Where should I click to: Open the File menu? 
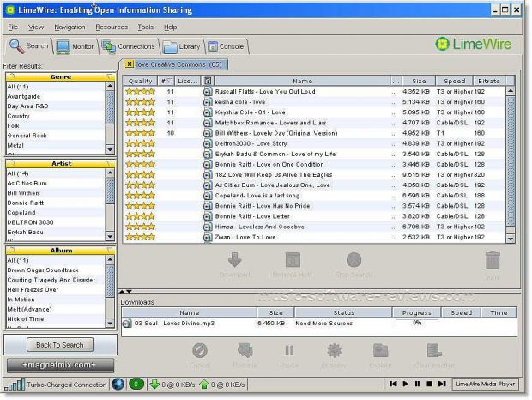(13, 27)
